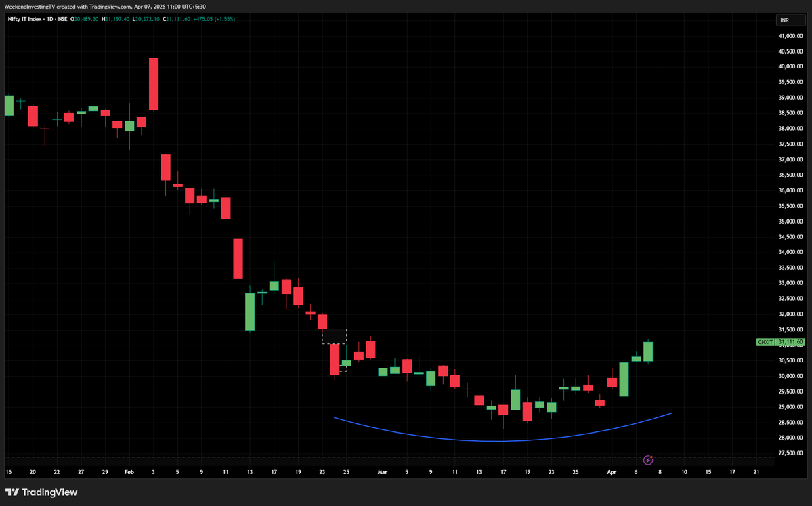Click the 37,000.00 price axis label
812x506 pixels.
790,159
